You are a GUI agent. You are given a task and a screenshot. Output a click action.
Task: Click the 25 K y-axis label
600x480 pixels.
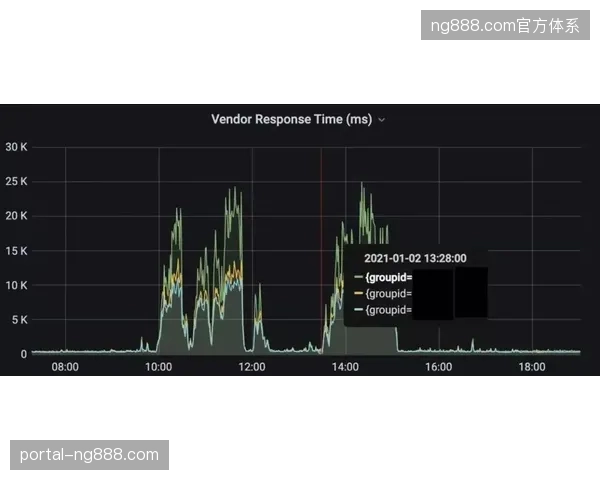[x=16, y=181]
